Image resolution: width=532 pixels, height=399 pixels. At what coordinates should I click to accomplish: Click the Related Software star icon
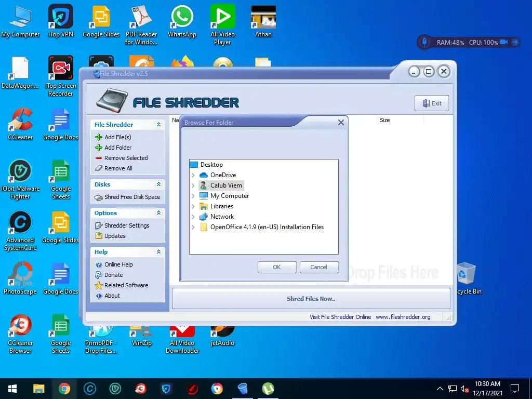[99, 285]
